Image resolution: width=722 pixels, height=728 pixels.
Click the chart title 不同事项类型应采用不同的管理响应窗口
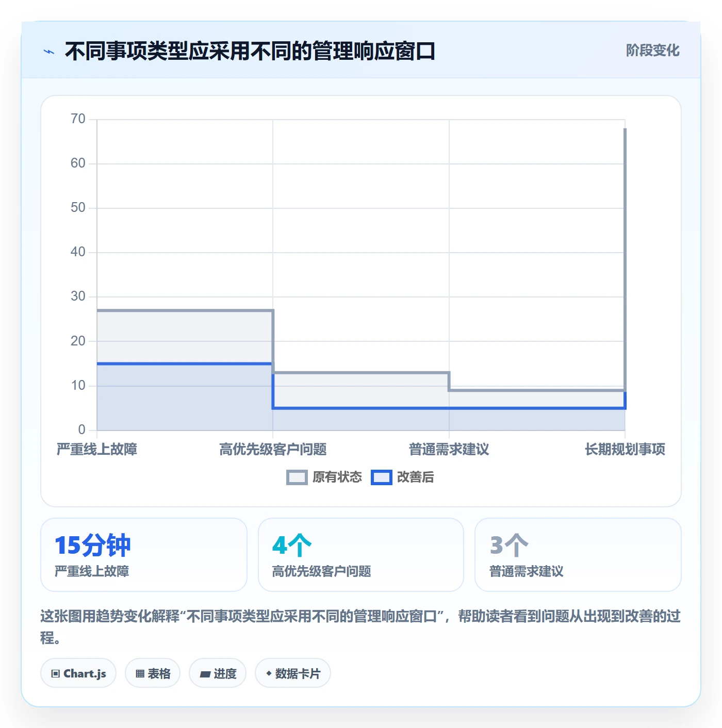pos(250,52)
